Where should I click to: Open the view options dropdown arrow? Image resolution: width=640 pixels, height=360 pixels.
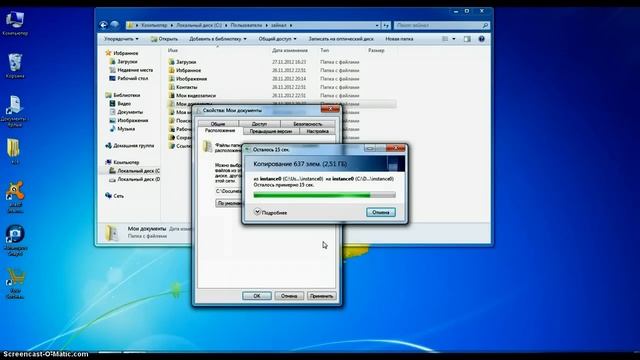[454, 39]
